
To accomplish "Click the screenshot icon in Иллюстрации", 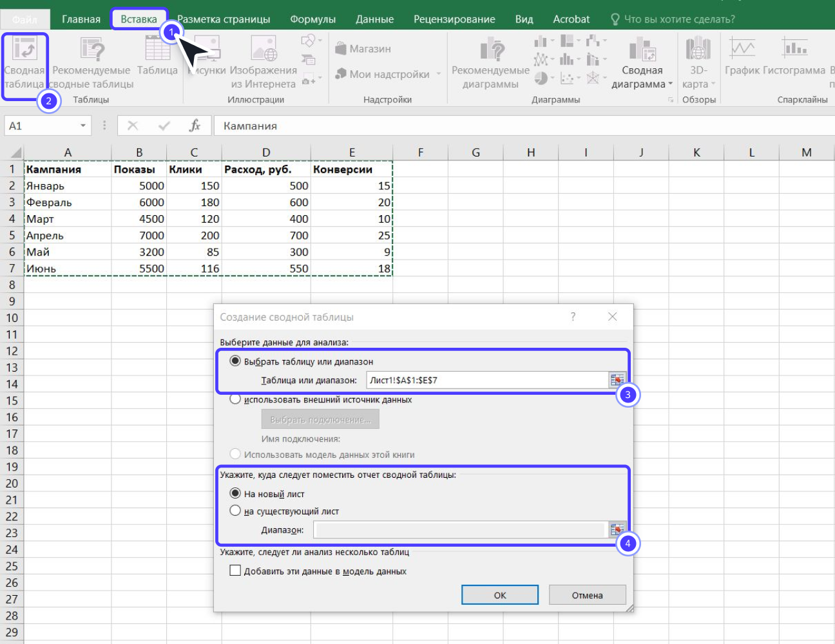I will [x=307, y=80].
